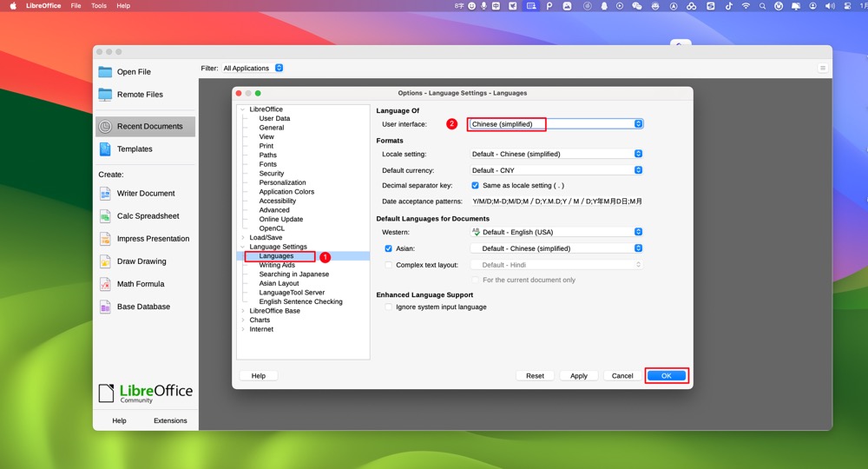868x469 pixels.
Task: Click the Cancel button
Action: [x=621, y=375]
